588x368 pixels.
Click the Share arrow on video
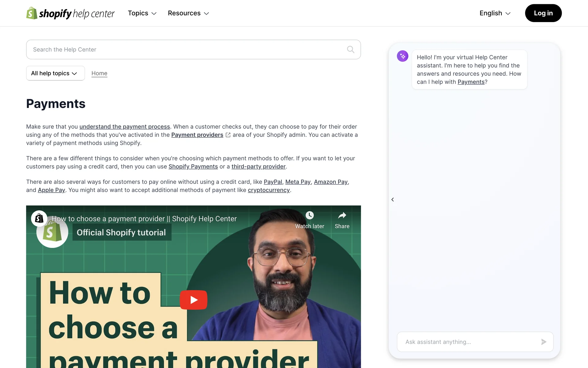(x=342, y=216)
